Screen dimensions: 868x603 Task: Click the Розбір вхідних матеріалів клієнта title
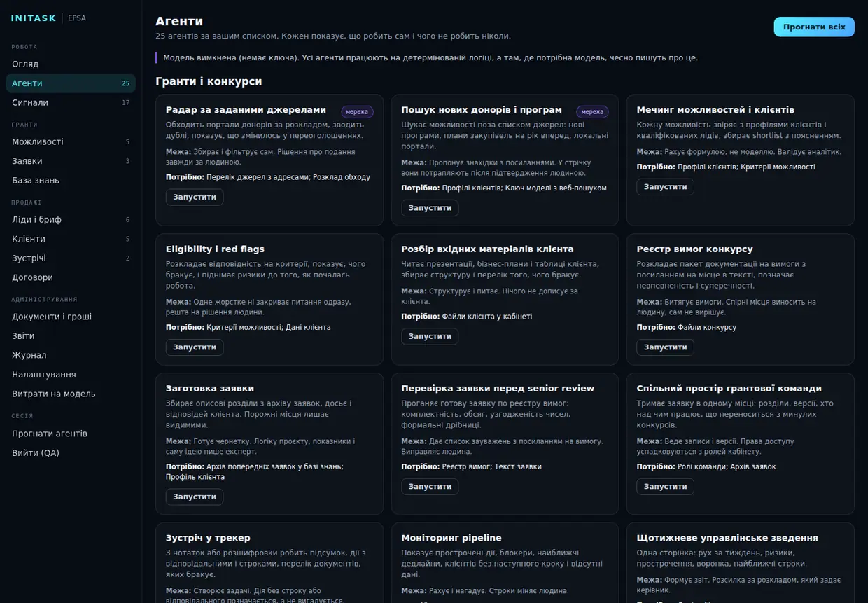[487, 249]
